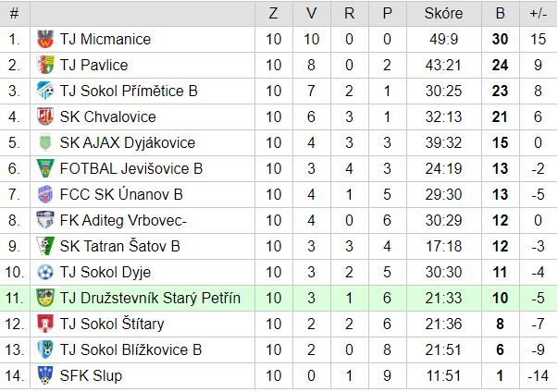Click the V wins column header

click(x=311, y=14)
